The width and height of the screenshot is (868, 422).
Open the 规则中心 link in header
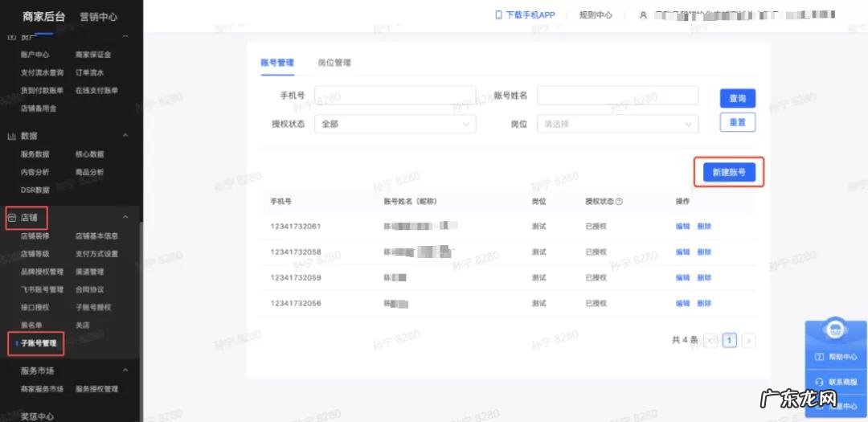pos(596,15)
